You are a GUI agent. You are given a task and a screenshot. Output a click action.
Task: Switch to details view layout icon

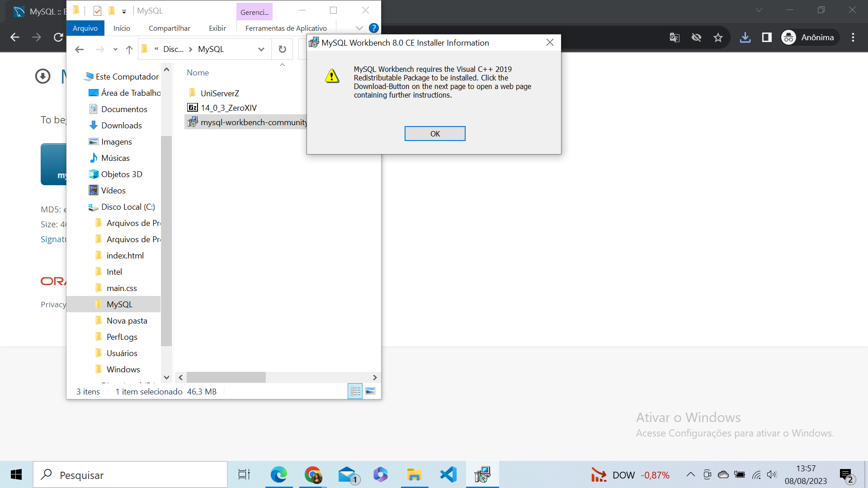click(355, 391)
